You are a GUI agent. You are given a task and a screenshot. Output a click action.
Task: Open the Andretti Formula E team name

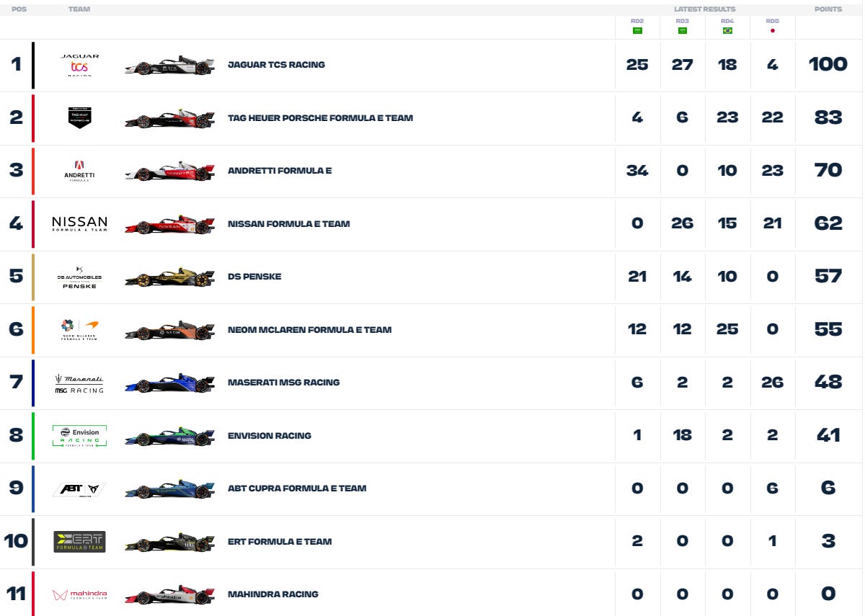(280, 171)
